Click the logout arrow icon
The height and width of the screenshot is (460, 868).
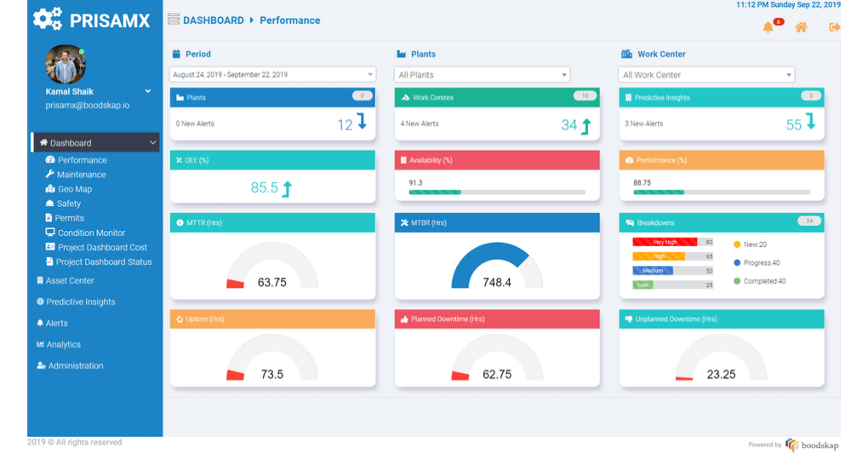pos(834,27)
